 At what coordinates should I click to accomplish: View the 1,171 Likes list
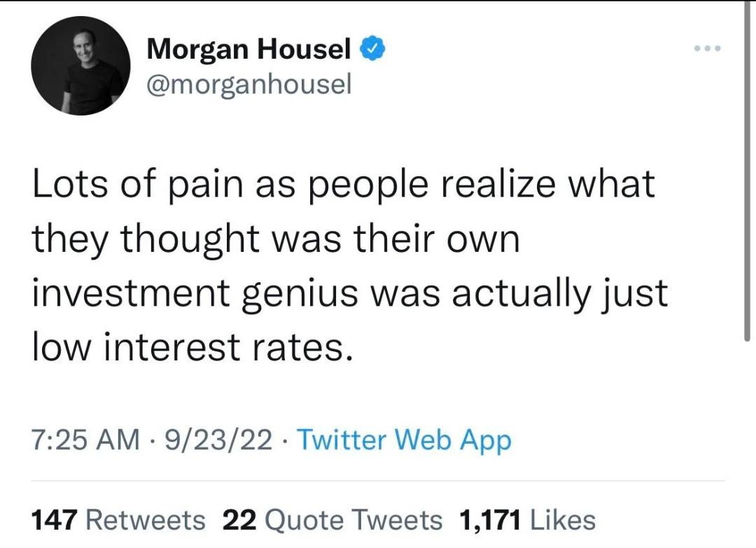[528, 520]
